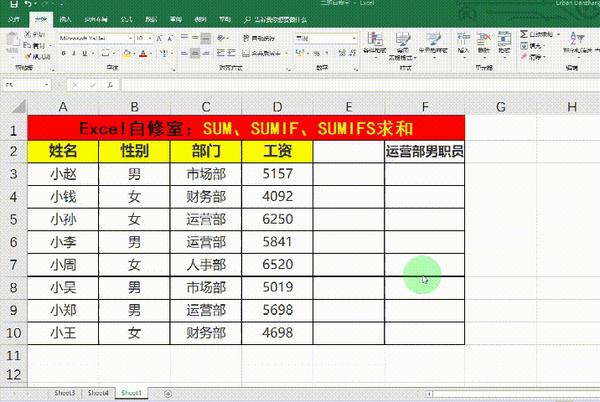Toggle Bottom Align for cells
The width and height of the screenshot is (600, 402).
click(x=206, y=38)
